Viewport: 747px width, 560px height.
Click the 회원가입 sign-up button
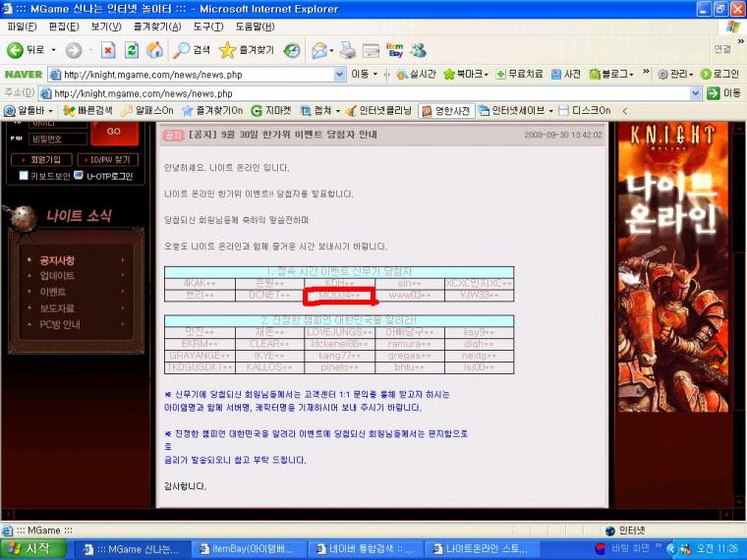click(x=41, y=159)
